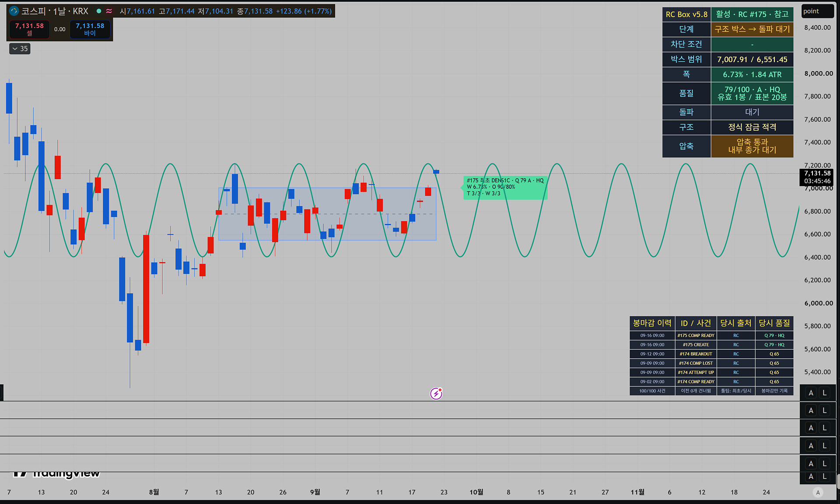Click the green market status dot
840x504 pixels.
[x=99, y=11]
